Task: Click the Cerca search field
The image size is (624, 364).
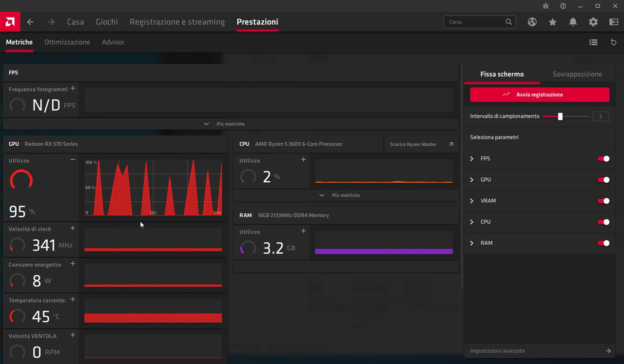Action: coord(480,22)
